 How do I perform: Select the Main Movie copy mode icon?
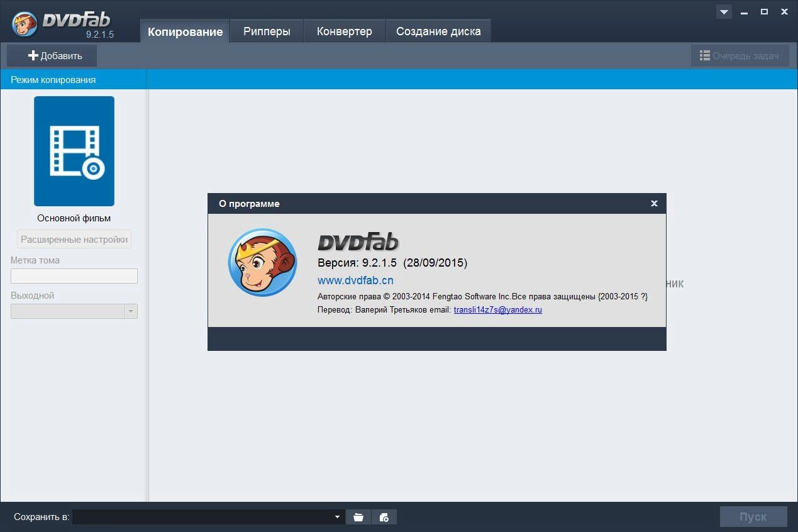74,151
